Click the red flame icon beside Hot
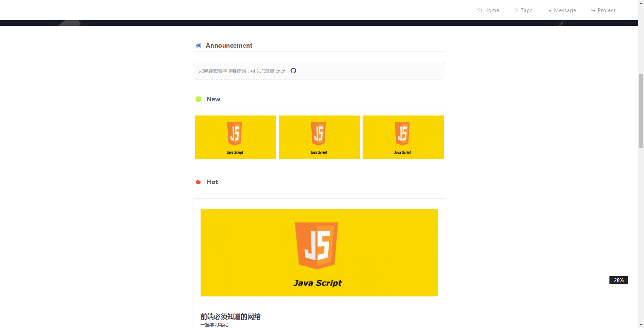The image size is (644, 328). pyautogui.click(x=198, y=182)
